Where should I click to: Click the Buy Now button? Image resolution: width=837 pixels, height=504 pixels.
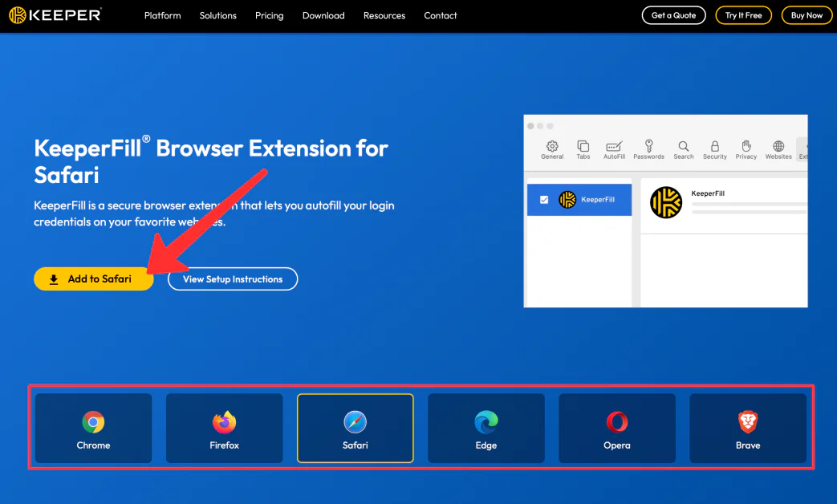[x=807, y=15]
